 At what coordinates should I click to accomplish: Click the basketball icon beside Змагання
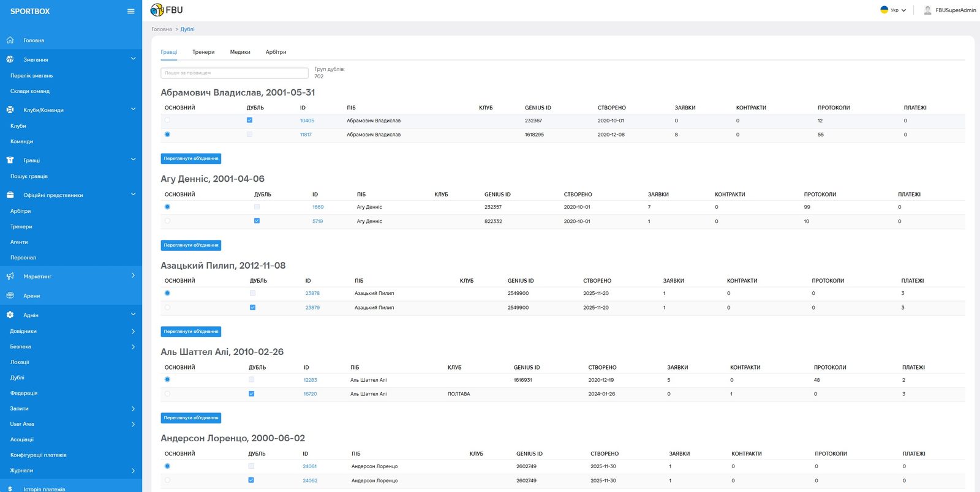pyautogui.click(x=10, y=59)
